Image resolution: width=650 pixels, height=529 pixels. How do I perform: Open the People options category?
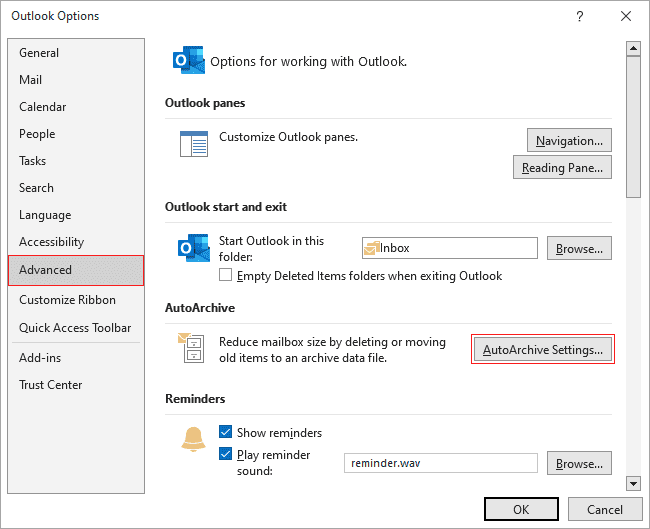point(76,133)
